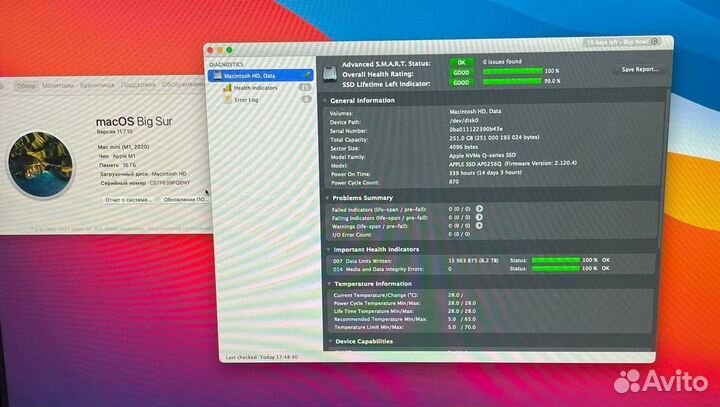The width and height of the screenshot is (720, 407).
Task: Click Temperature Limit Min/Max value 5.0 / 70.0
Action: click(461, 327)
